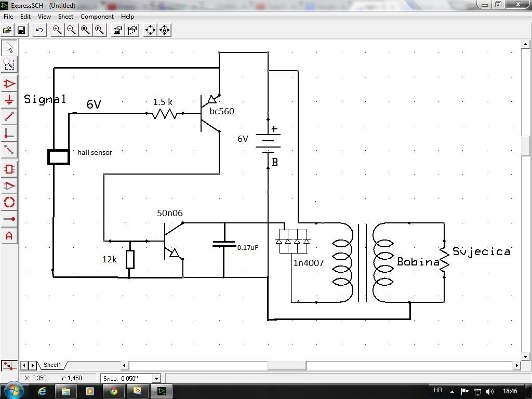Select the "1n4007" diode label
532x399 pixels.
(x=309, y=263)
